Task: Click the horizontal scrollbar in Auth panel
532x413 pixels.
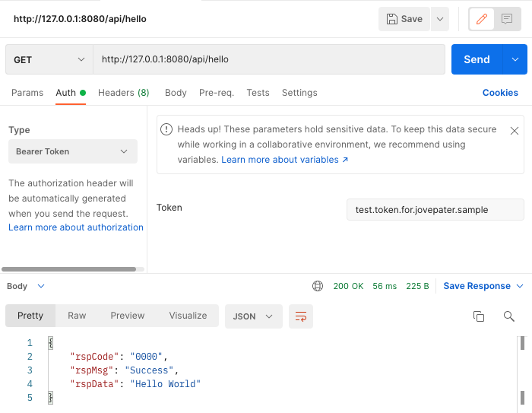Action: (x=68, y=269)
